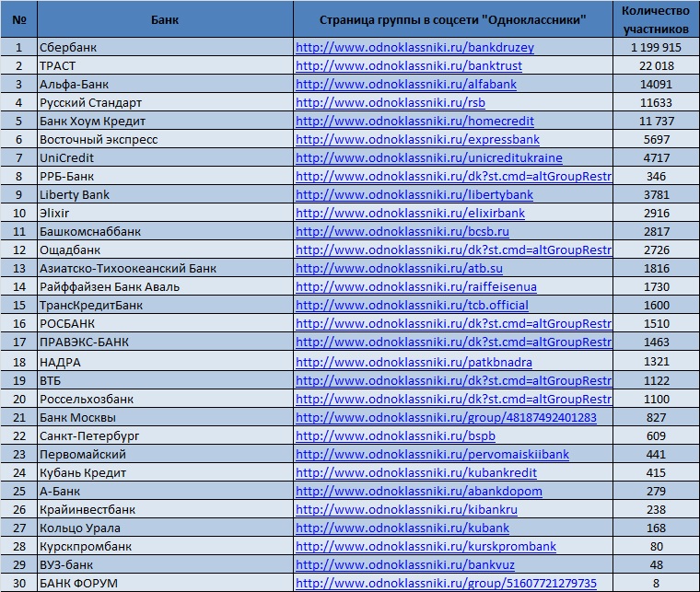Open the kubankredit link

coord(416,472)
